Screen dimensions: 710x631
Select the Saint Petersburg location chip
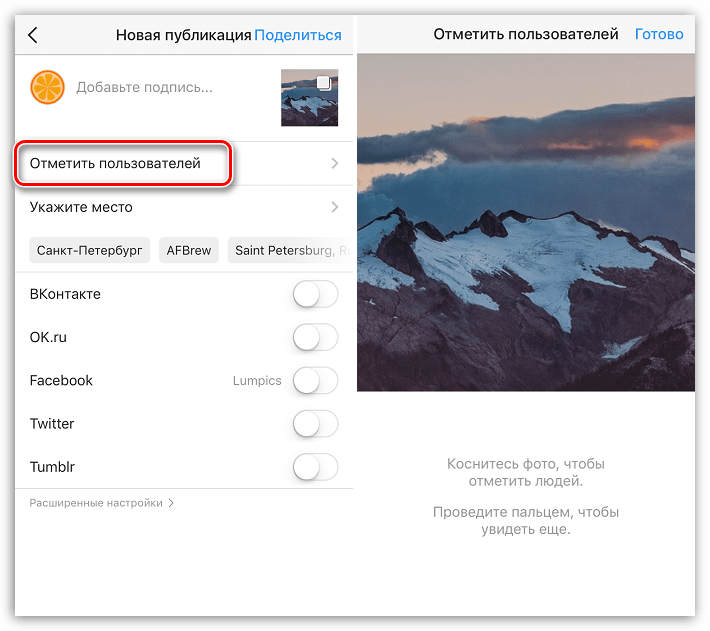290,250
